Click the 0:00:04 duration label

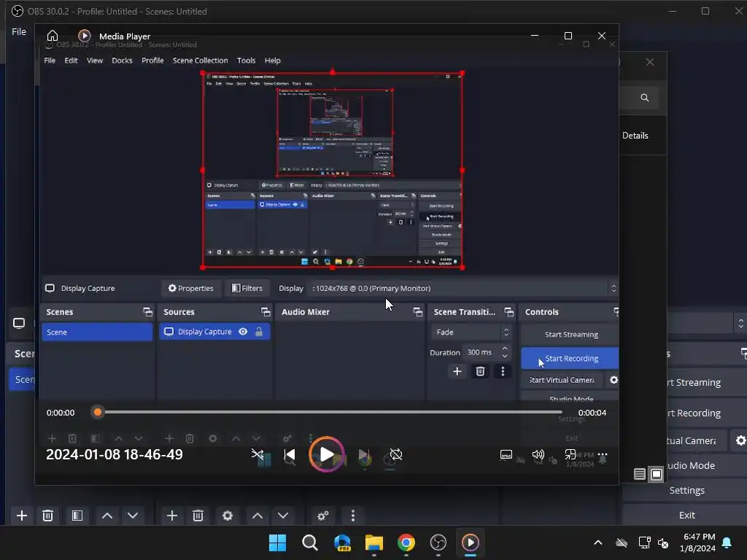click(592, 413)
